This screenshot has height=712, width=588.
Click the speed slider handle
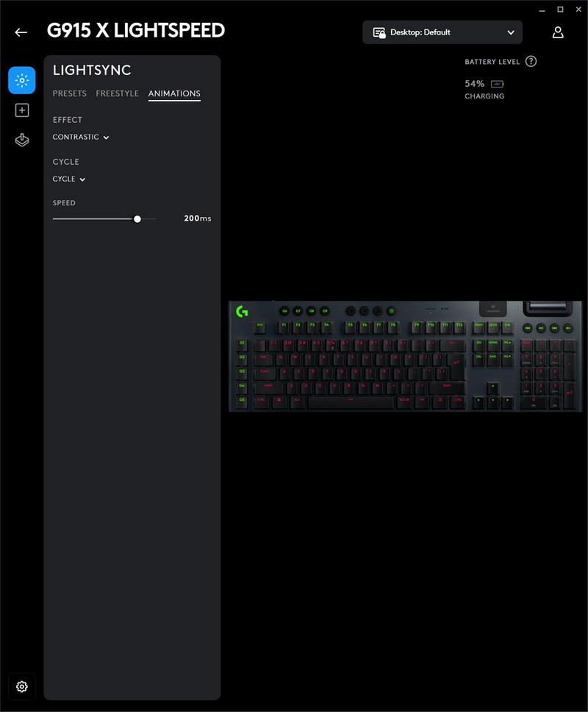(x=137, y=219)
